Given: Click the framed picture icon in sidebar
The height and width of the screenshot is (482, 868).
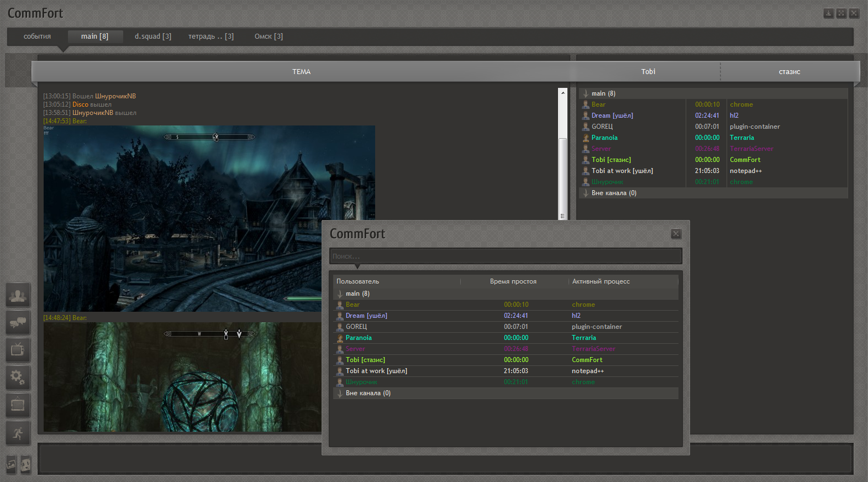Looking at the screenshot, I should pyautogui.click(x=18, y=405).
